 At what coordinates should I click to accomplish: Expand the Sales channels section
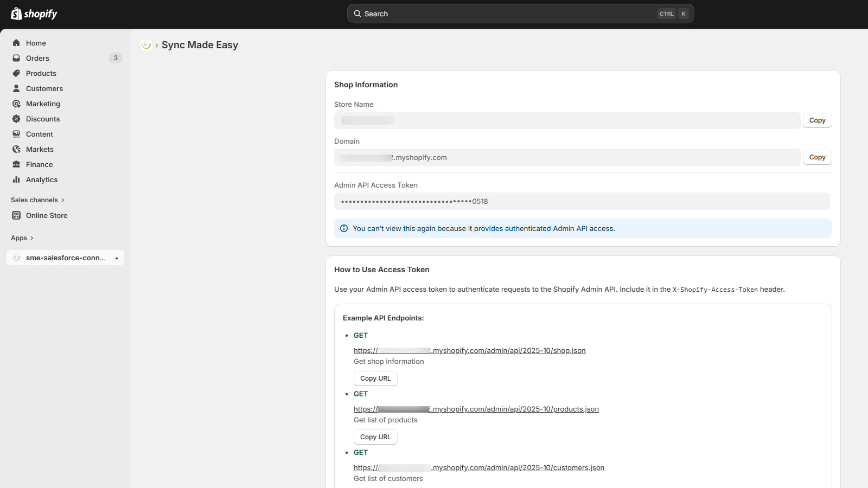point(38,200)
